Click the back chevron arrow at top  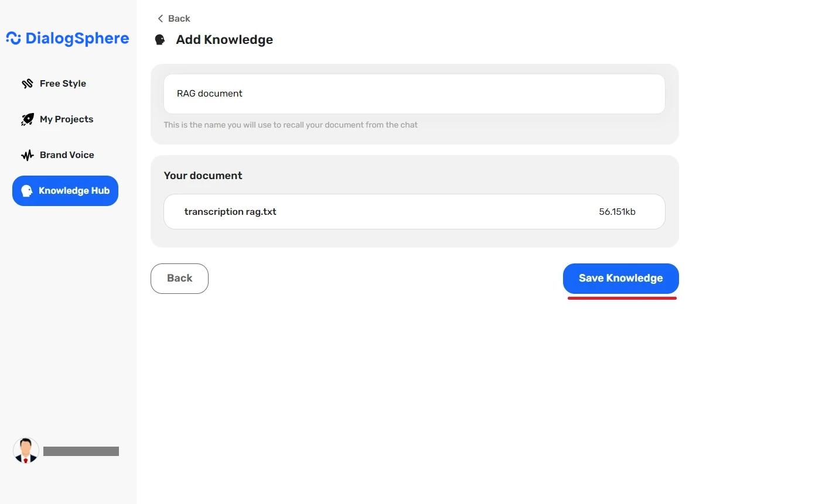[159, 18]
